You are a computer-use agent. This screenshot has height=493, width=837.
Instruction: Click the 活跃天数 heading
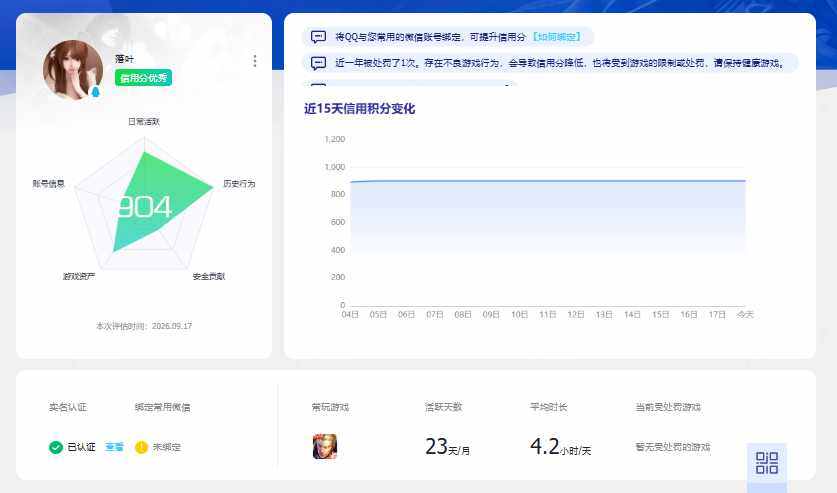[443, 407]
